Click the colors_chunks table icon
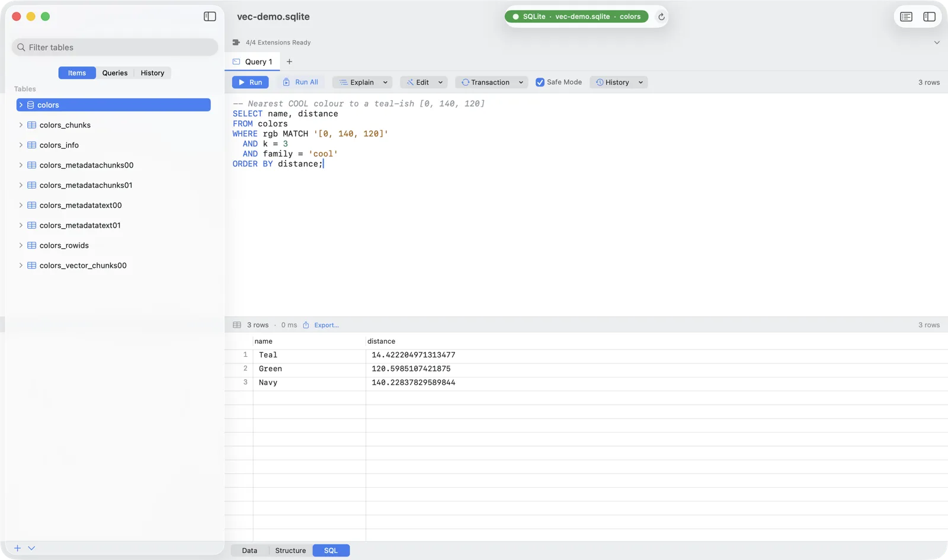This screenshot has width=948, height=560. coord(32,125)
